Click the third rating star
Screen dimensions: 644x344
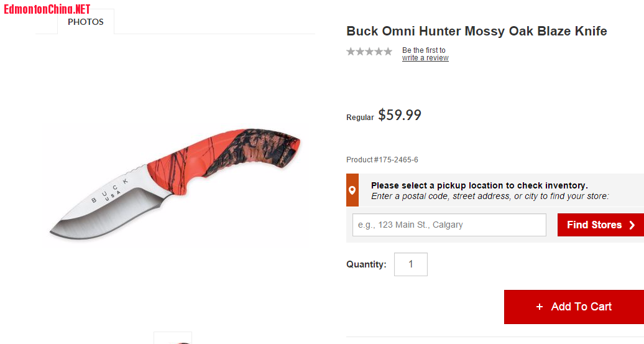click(x=369, y=52)
